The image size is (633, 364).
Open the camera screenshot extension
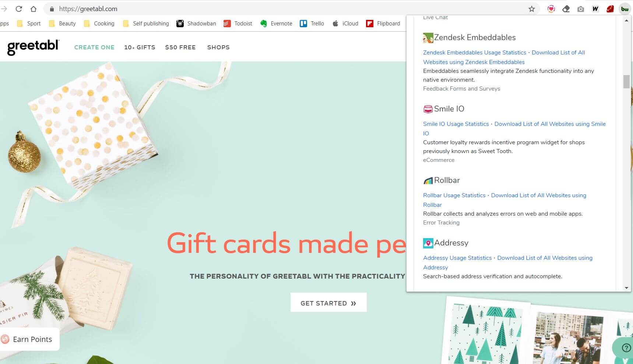point(581,9)
